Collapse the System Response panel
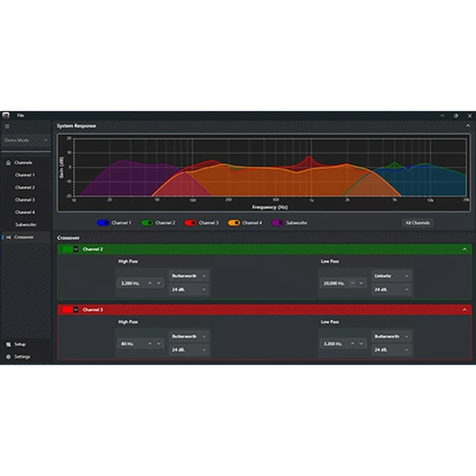The height and width of the screenshot is (476, 476). (468, 125)
